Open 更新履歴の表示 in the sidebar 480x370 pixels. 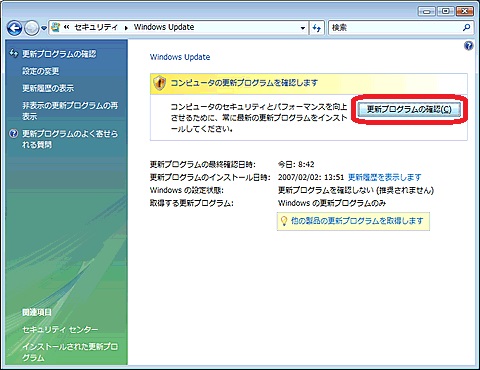pyautogui.click(x=48, y=88)
